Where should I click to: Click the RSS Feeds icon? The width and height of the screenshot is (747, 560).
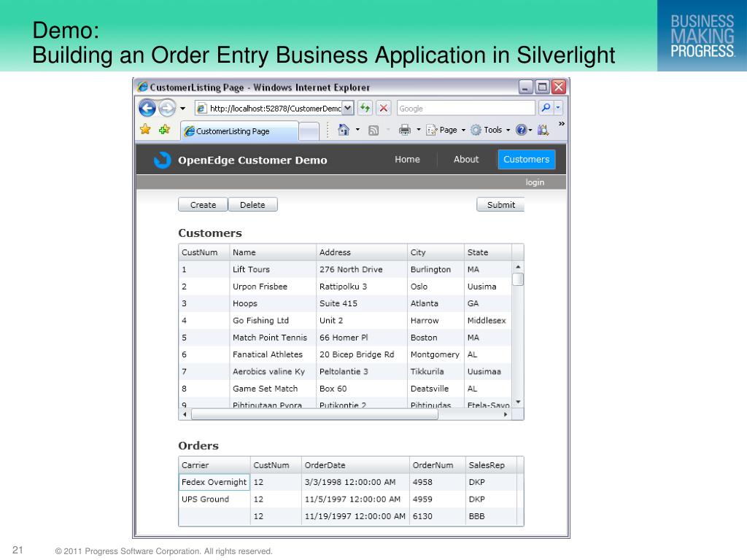coord(373,130)
